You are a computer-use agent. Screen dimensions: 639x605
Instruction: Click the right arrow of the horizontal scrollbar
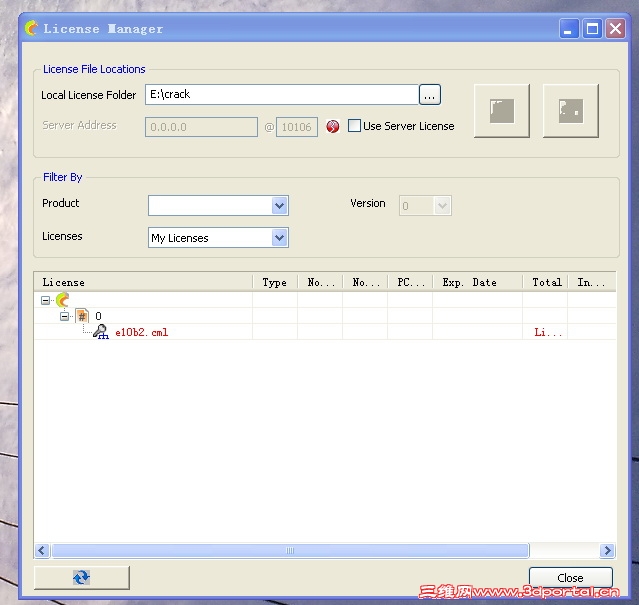click(x=607, y=550)
